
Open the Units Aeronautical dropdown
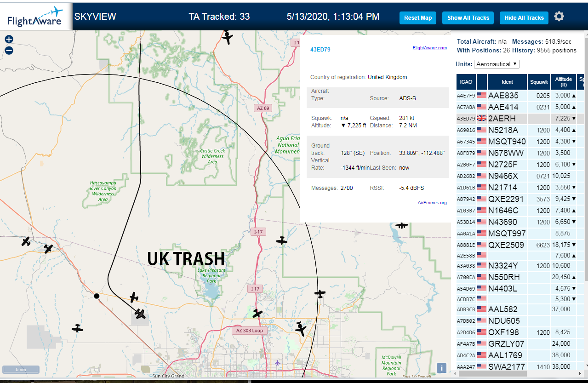[497, 64]
